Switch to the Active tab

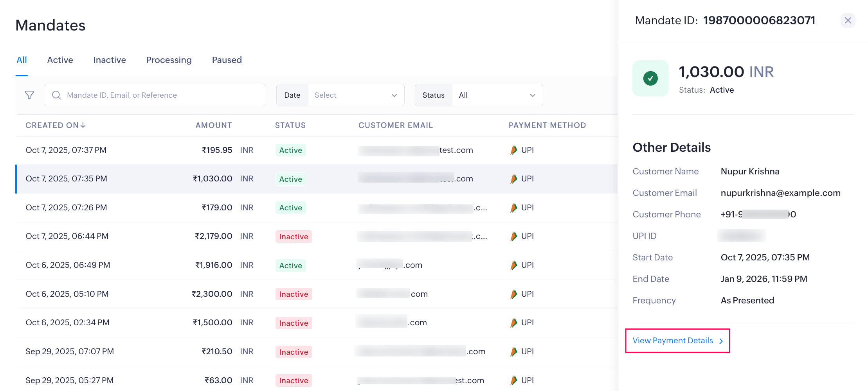click(60, 60)
